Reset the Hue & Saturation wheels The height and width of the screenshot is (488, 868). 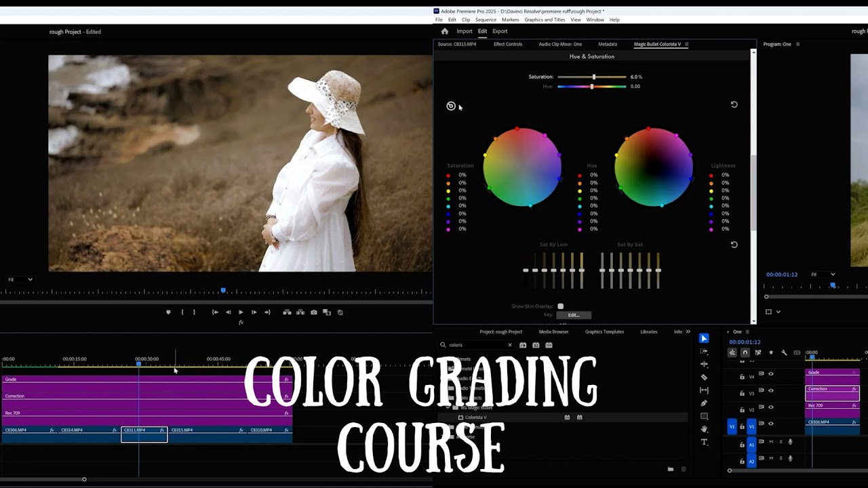pyautogui.click(x=734, y=104)
